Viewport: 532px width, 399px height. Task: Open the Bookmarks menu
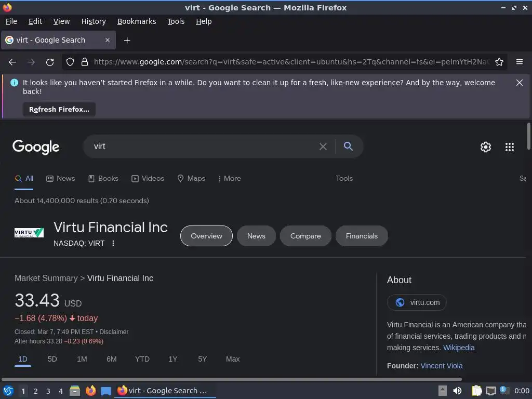(x=137, y=21)
